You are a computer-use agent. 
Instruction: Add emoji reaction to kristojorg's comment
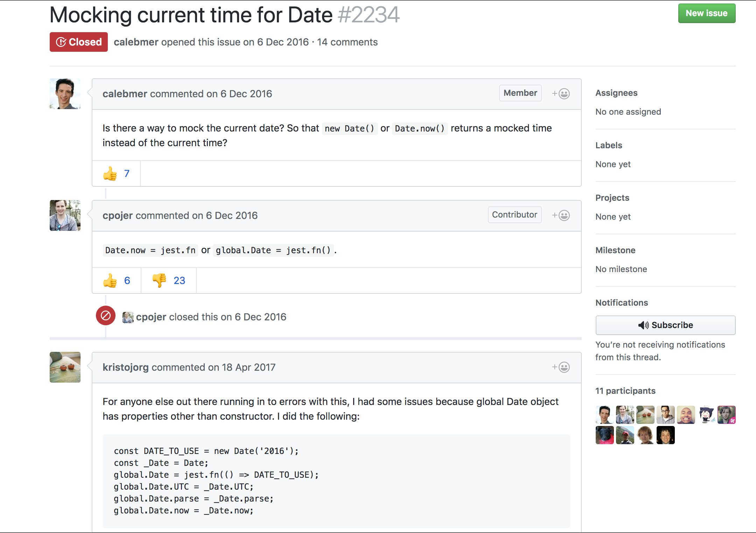(x=561, y=367)
